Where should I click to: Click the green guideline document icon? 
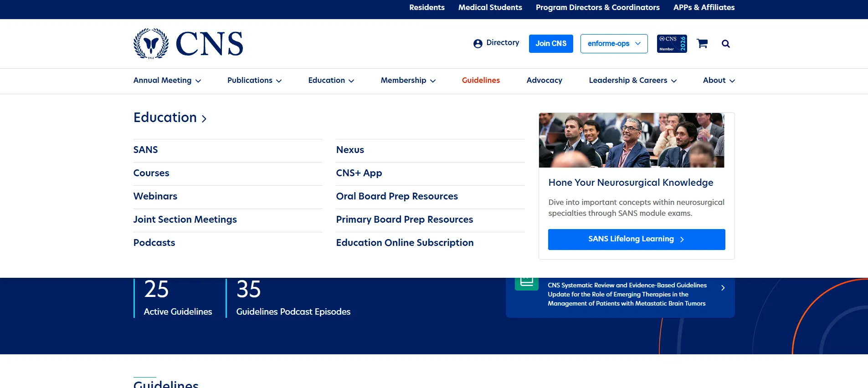(x=527, y=284)
